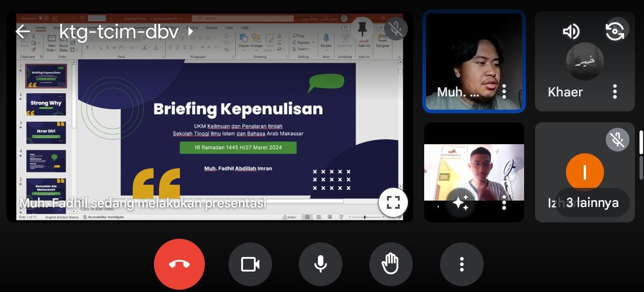Click the pin icon on the shared presentation
644x292 pixels.
coord(362,28)
